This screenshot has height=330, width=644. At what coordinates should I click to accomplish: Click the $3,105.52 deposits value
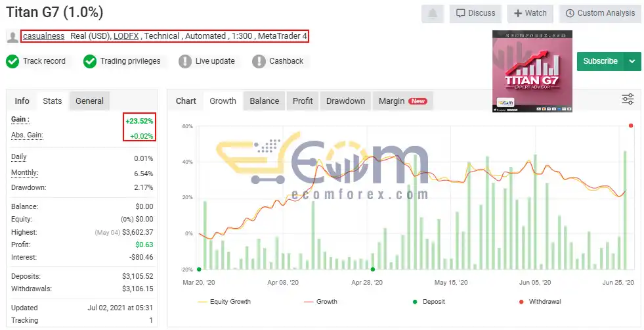coord(138,277)
